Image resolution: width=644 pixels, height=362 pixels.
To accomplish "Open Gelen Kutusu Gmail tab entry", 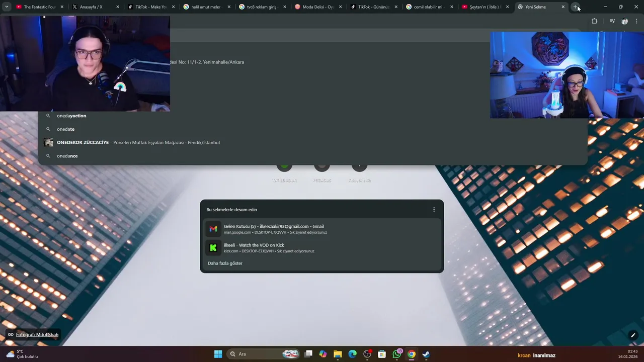I will pos(322,229).
